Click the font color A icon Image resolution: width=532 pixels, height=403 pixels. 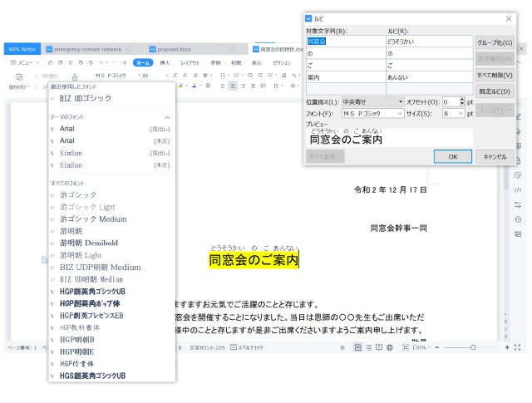(x=194, y=86)
